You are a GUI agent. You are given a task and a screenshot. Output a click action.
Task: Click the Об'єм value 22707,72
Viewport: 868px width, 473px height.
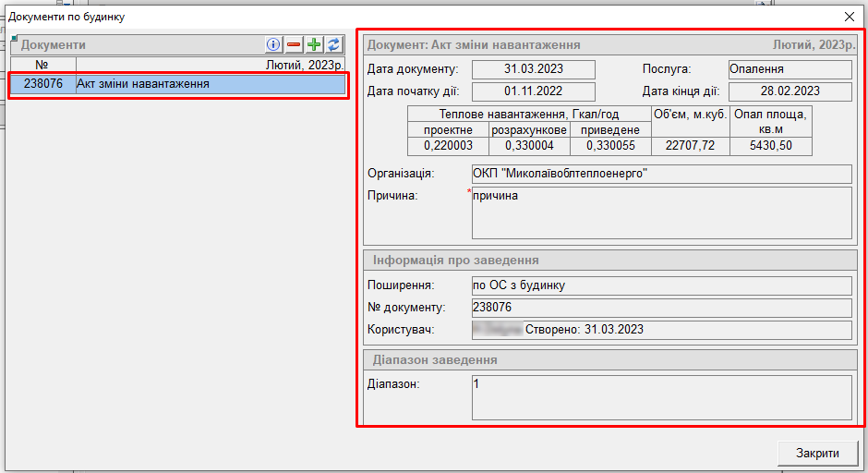point(691,146)
